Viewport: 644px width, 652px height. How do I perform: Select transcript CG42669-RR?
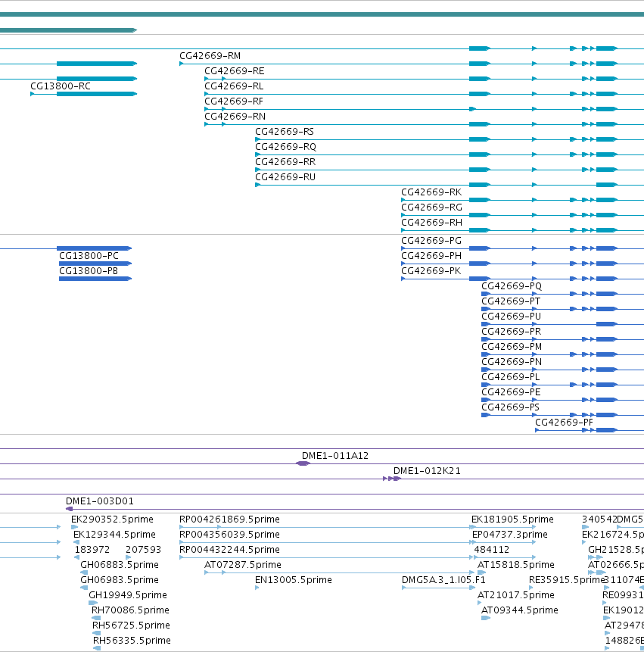(x=285, y=162)
